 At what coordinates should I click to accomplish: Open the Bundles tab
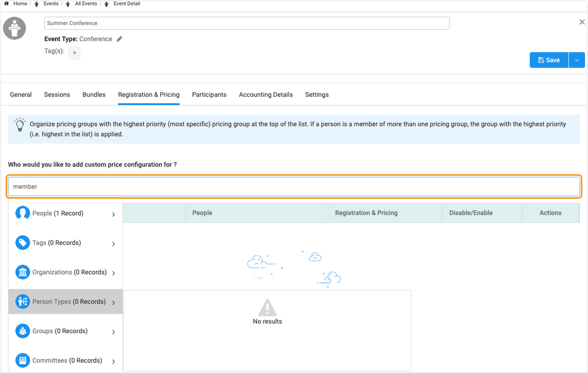(94, 95)
